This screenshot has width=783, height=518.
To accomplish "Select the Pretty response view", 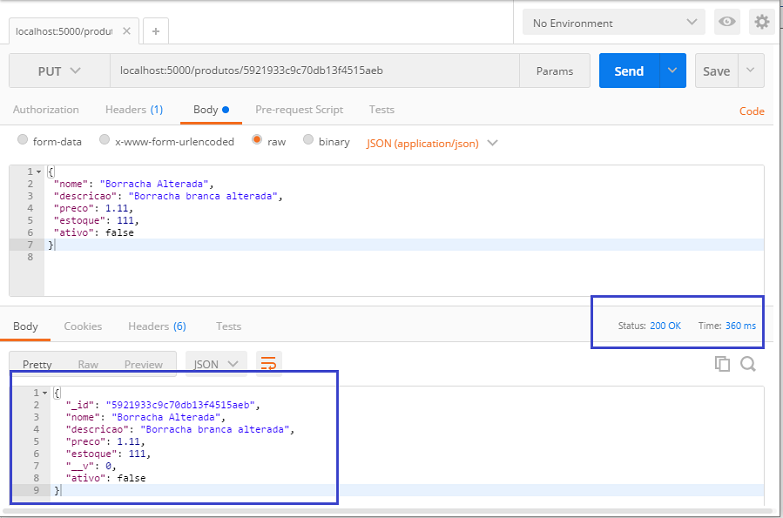I will [x=37, y=364].
